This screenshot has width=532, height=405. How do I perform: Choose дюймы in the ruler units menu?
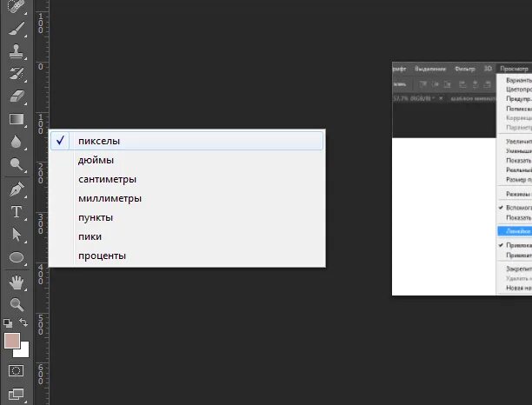click(x=187, y=160)
